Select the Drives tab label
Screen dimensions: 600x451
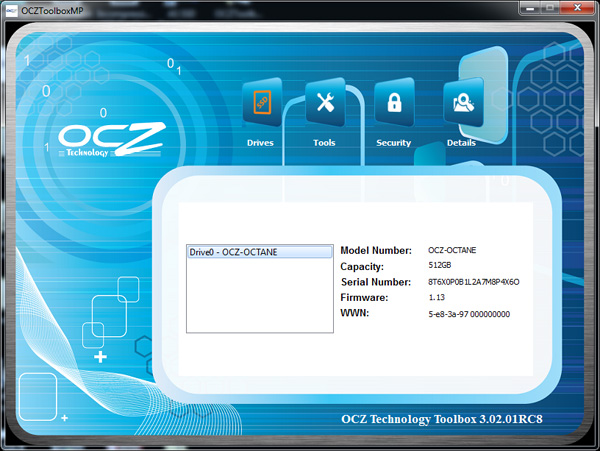point(260,143)
